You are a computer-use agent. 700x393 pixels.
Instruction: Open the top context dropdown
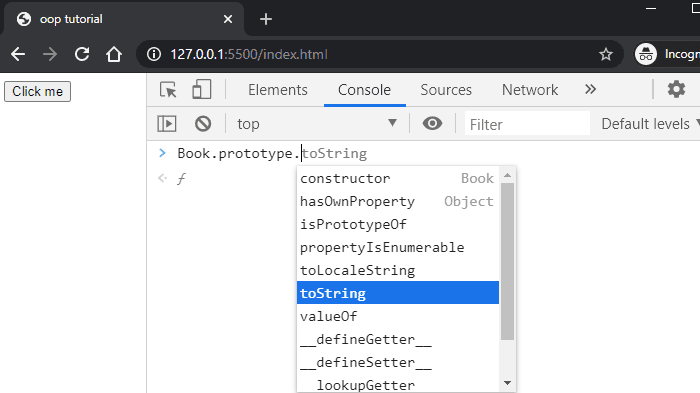(317, 124)
